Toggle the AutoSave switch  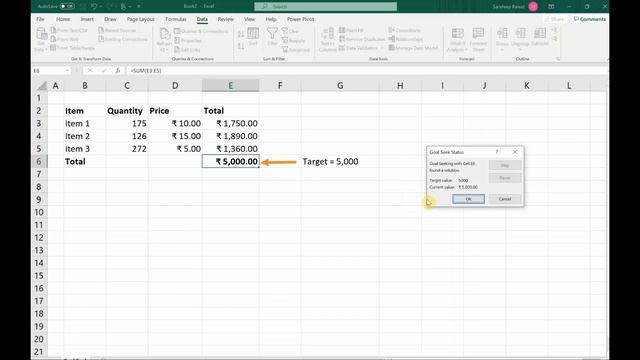tap(67, 7)
